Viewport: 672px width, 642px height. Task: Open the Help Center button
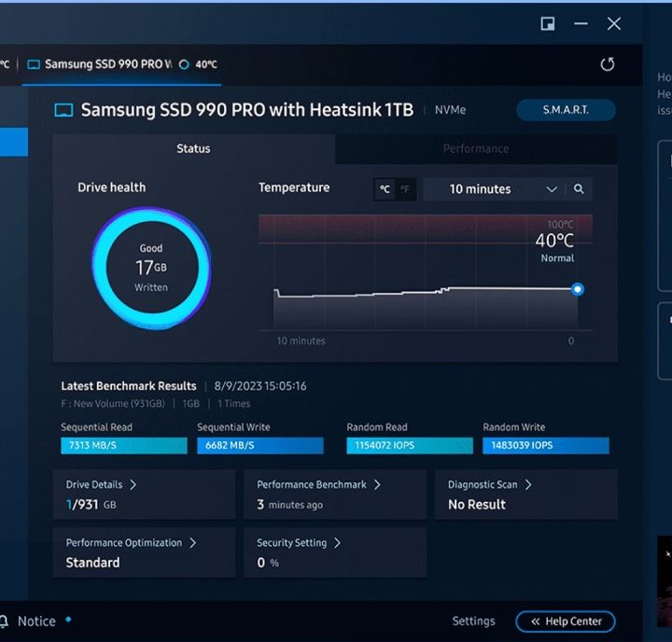pos(566,621)
